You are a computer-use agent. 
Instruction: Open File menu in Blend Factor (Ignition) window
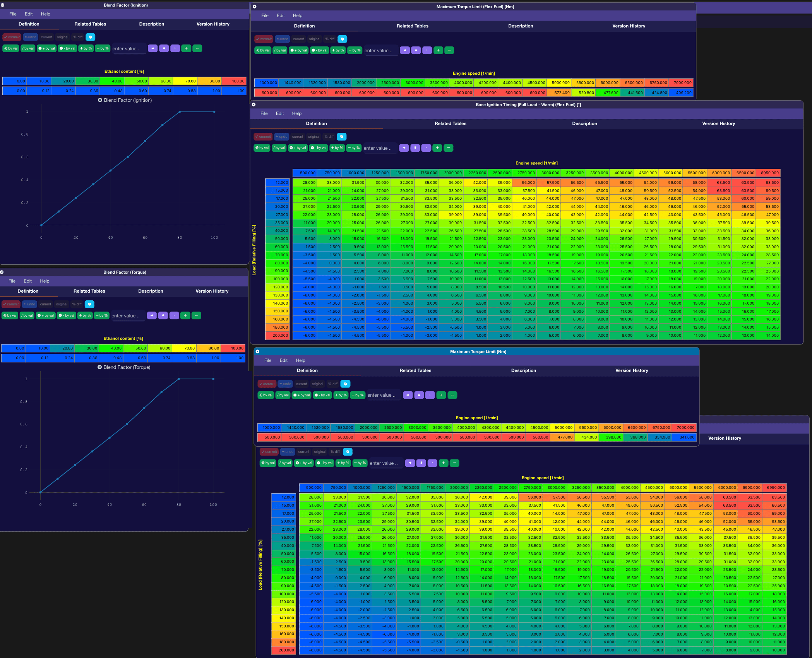coord(13,14)
